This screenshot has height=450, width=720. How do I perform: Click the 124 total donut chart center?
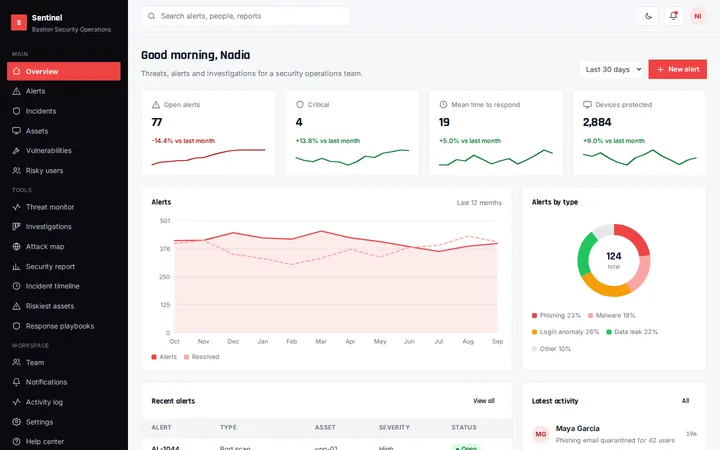[613, 260]
